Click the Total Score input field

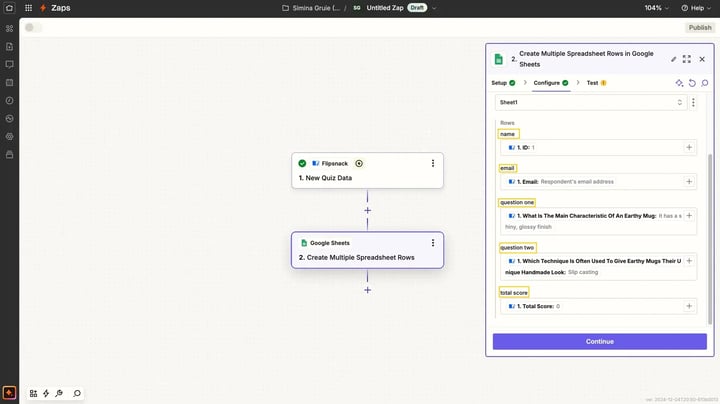(598, 306)
